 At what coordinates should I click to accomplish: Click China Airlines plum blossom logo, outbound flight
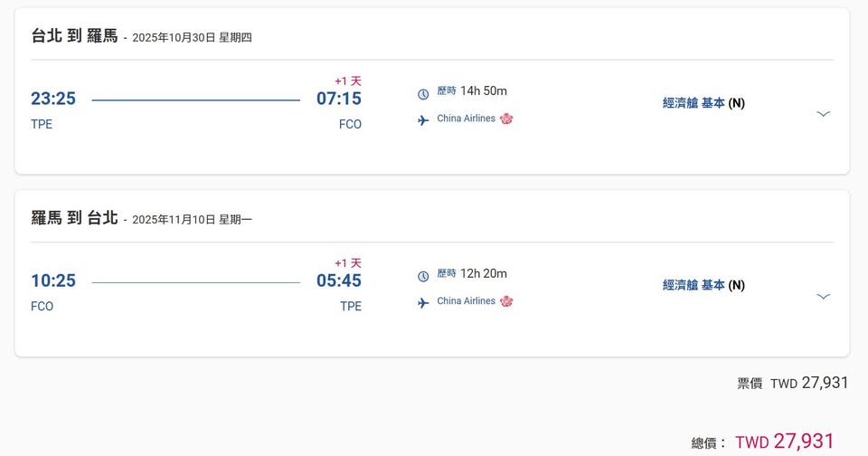[506, 119]
